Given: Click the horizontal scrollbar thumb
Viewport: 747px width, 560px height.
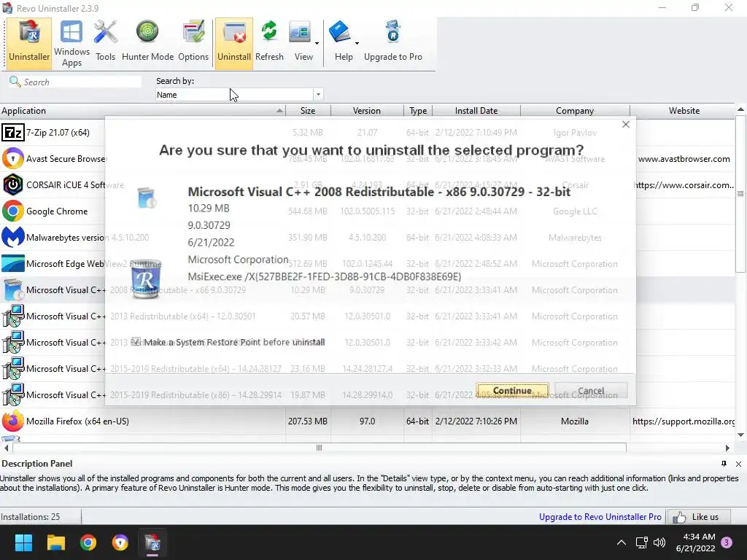Looking at the screenshot, I should click(x=320, y=448).
